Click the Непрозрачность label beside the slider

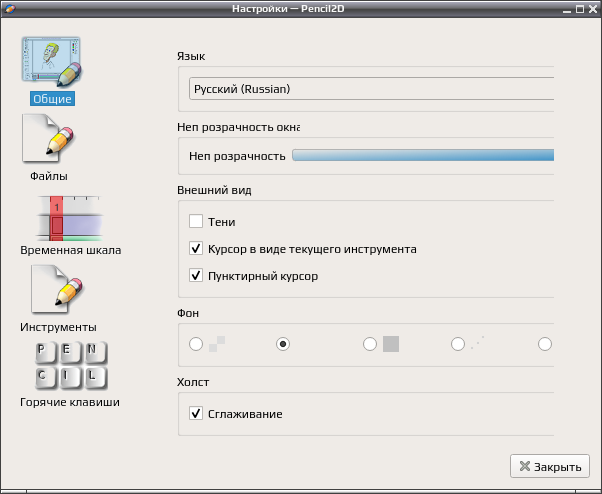[237, 156]
